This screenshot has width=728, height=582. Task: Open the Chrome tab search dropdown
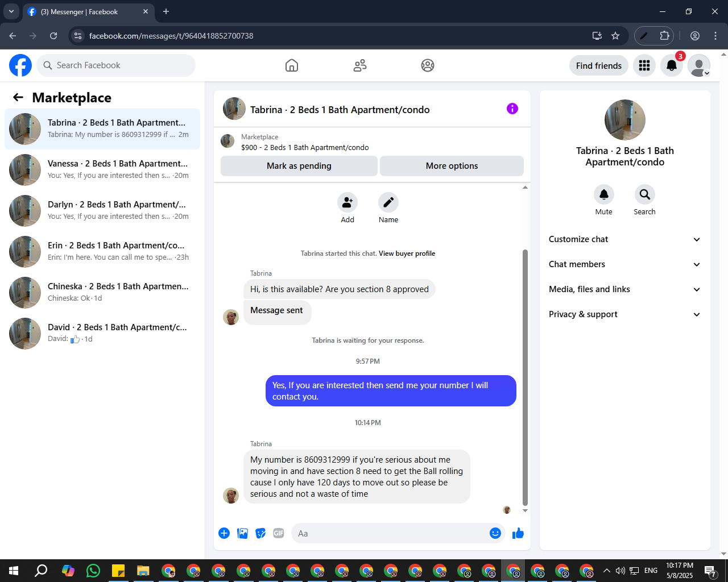11,11
